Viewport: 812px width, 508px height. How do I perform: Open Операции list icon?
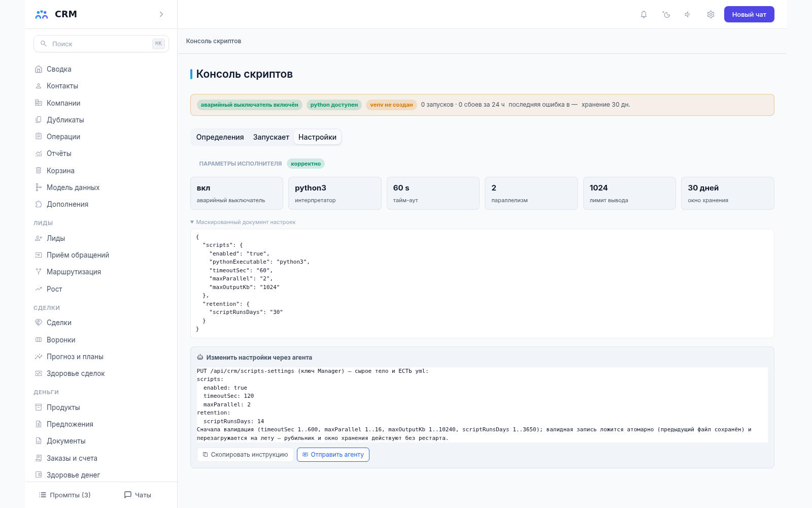point(39,137)
